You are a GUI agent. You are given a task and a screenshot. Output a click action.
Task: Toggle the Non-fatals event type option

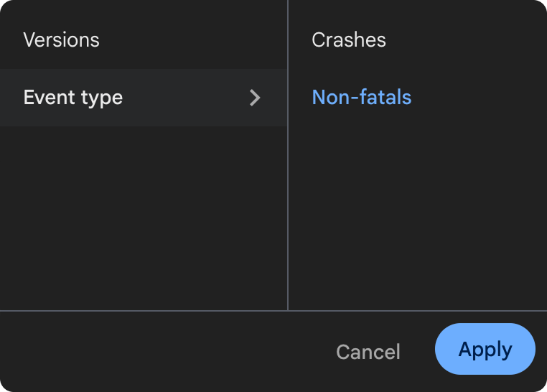tap(362, 97)
